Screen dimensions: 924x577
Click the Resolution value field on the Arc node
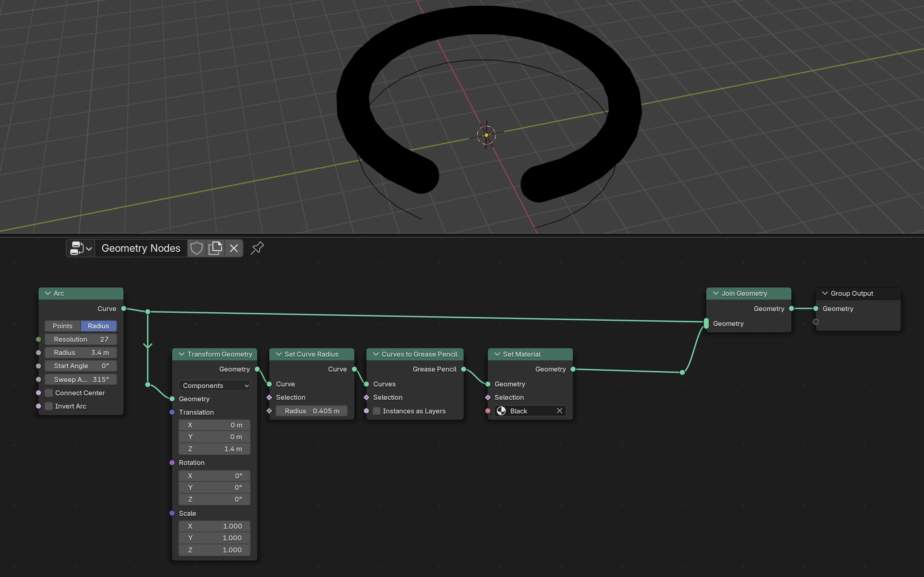coord(80,339)
